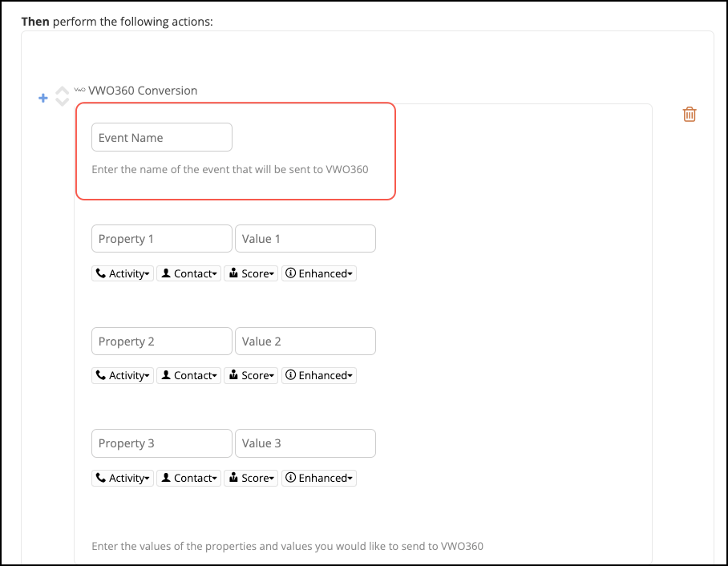Focus the Value 2 text box
The image size is (728, 566).
305,342
